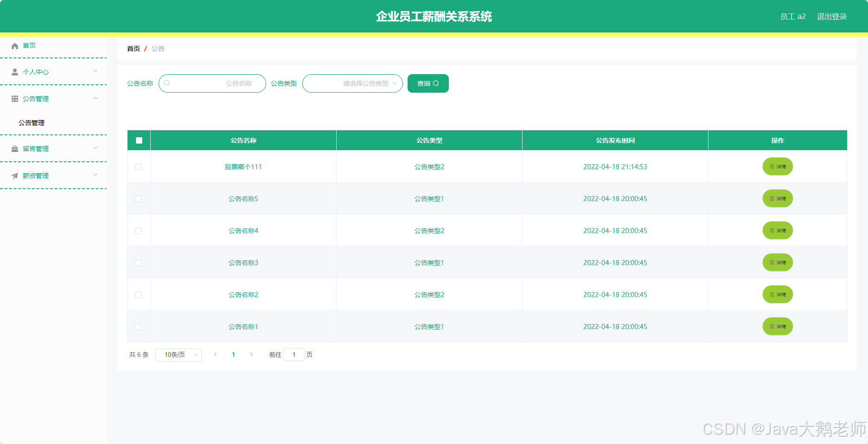868x444 pixels.
Task: Click the 公告名称5 name cell
Action: point(243,199)
